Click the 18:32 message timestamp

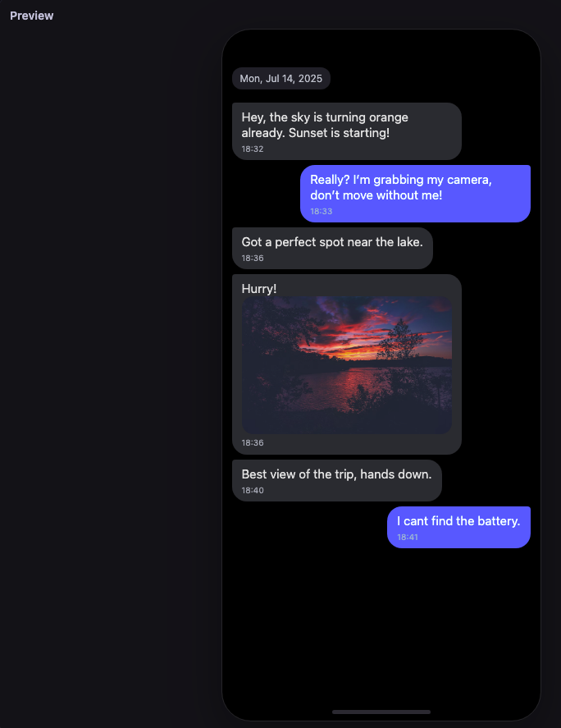tap(253, 149)
